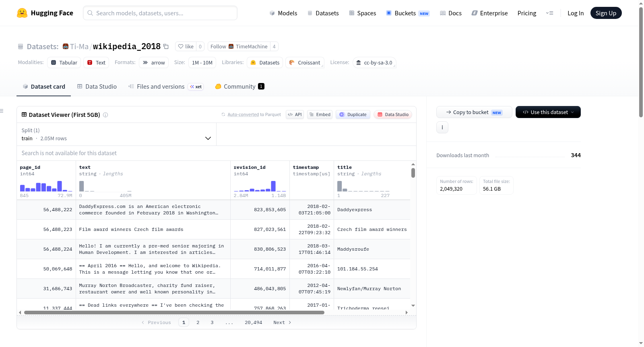
Task: Click the Tabular modality tag
Action: pyautogui.click(x=64, y=62)
